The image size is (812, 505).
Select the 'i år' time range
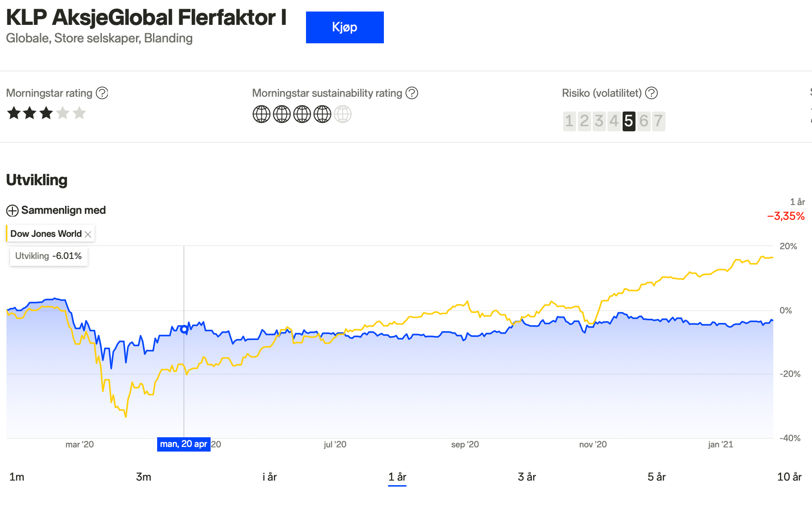click(x=270, y=477)
